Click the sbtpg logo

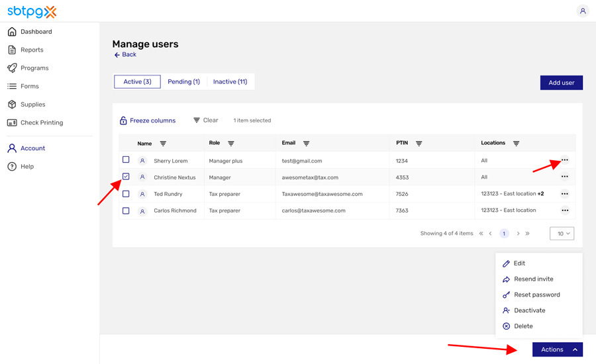click(32, 11)
